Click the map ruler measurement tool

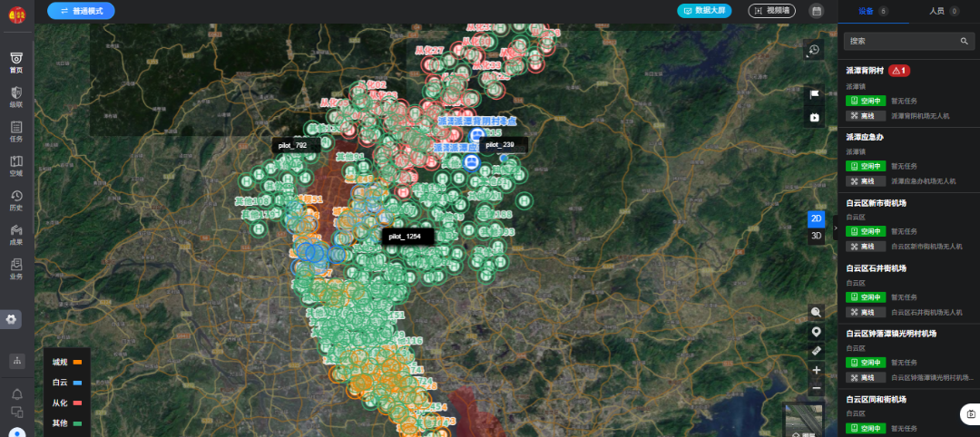coord(816,351)
